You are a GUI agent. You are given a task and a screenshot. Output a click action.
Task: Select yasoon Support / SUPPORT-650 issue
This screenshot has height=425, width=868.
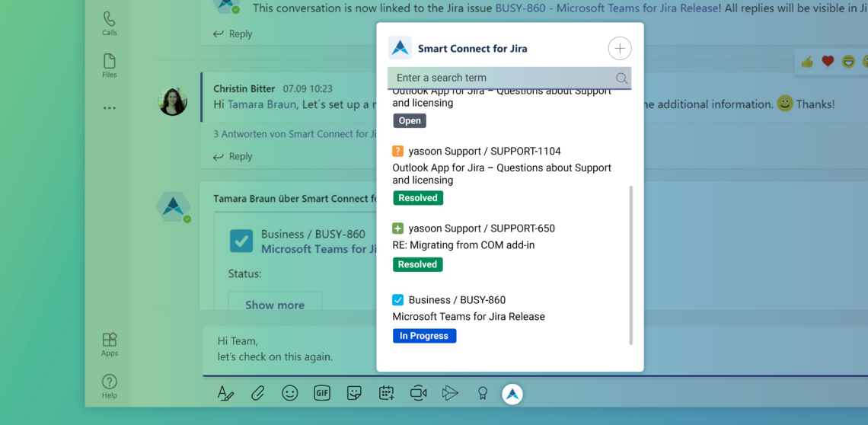[x=482, y=228]
